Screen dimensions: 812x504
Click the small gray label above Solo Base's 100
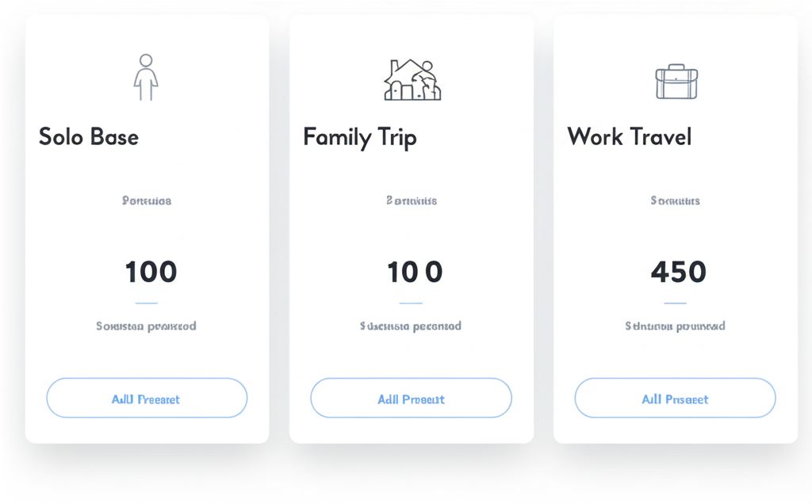coord(147,200)
